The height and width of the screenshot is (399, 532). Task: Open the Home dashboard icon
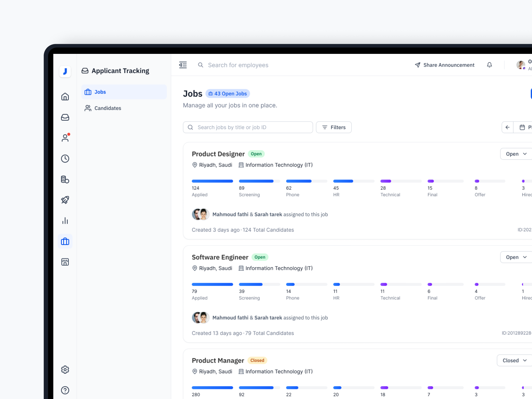(65, 97)
